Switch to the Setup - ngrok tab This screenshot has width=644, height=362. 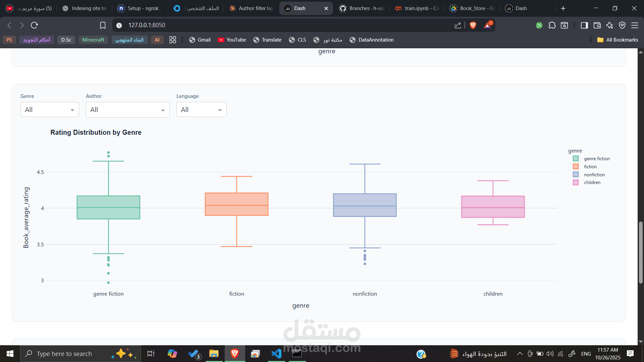[x=143, y=8]
